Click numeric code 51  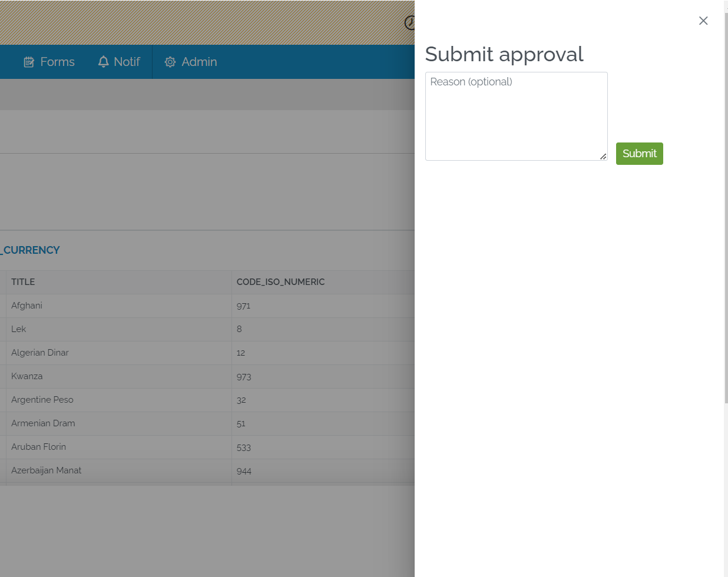click(x=241, y=424)
